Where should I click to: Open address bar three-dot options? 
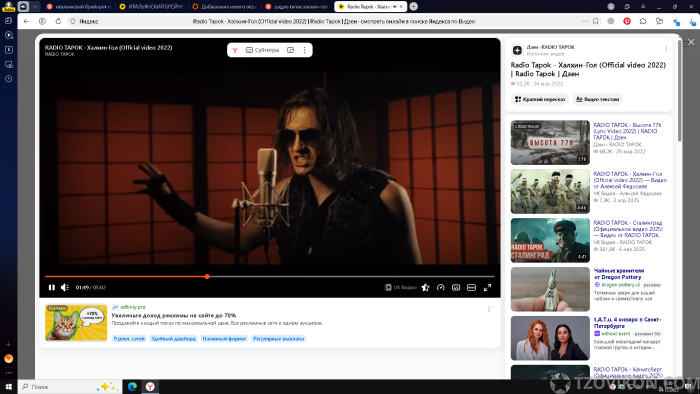point(585,21)
